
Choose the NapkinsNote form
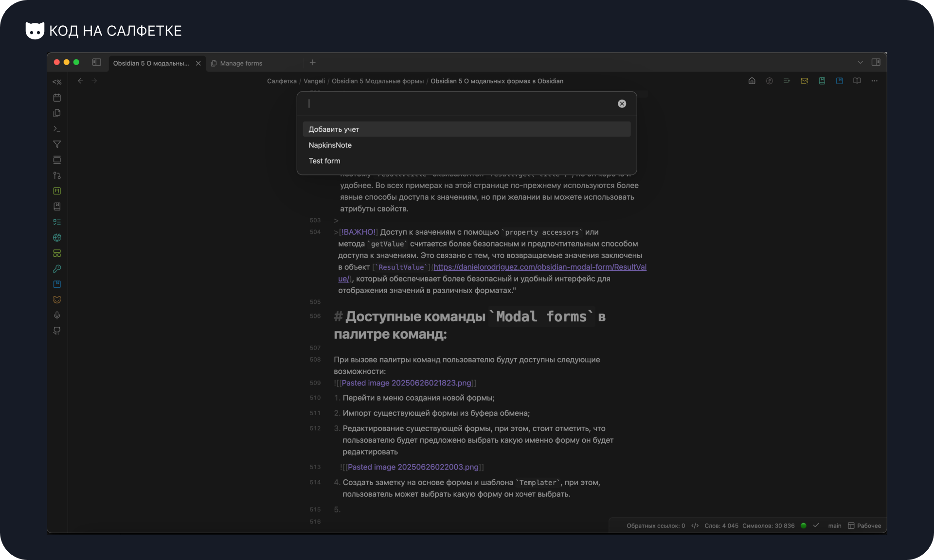coord(467,145)
